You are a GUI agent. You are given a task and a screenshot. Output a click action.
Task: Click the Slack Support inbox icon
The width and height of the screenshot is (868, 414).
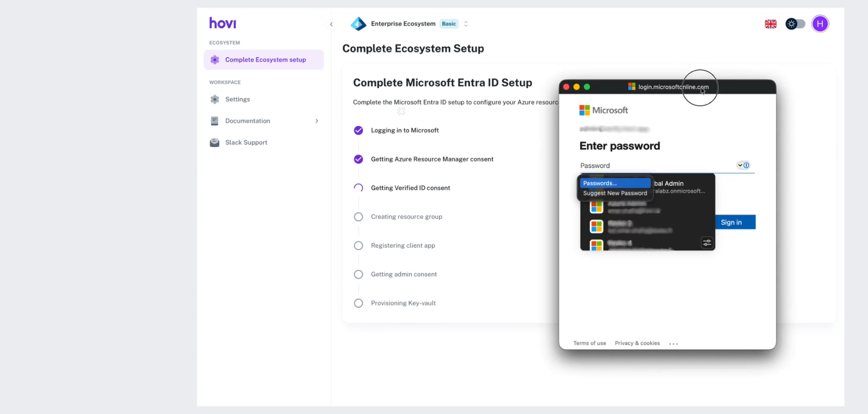click(215, 143)
